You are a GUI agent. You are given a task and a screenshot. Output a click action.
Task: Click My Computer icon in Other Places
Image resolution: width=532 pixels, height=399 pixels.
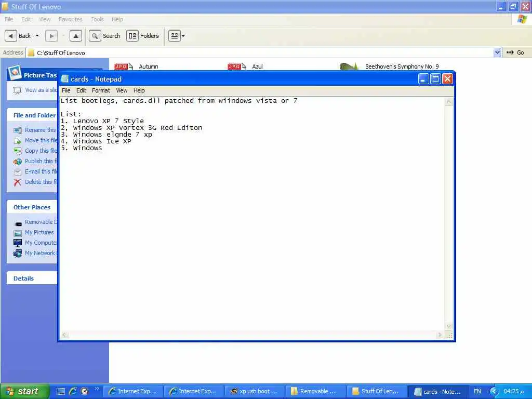(18, 243)
